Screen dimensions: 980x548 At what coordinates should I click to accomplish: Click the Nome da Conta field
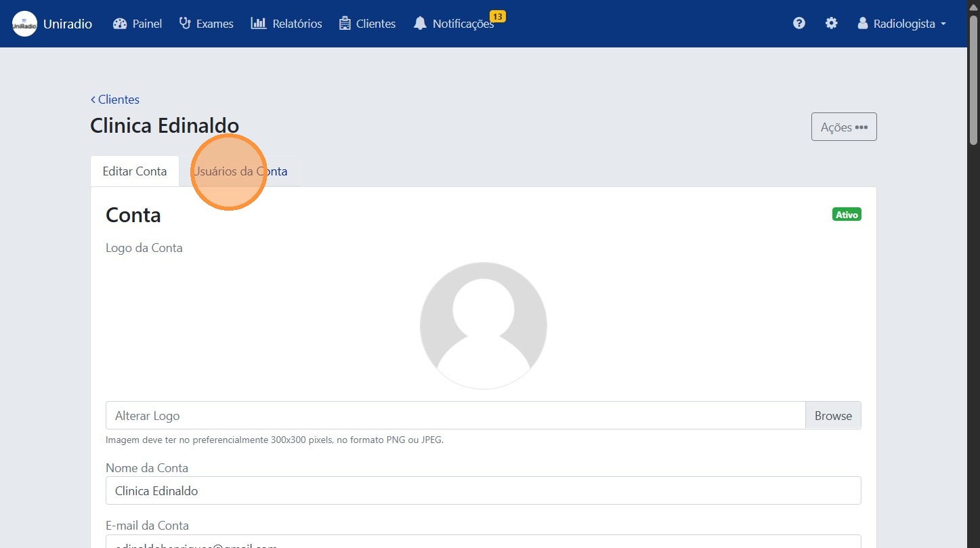pos(483,490)
